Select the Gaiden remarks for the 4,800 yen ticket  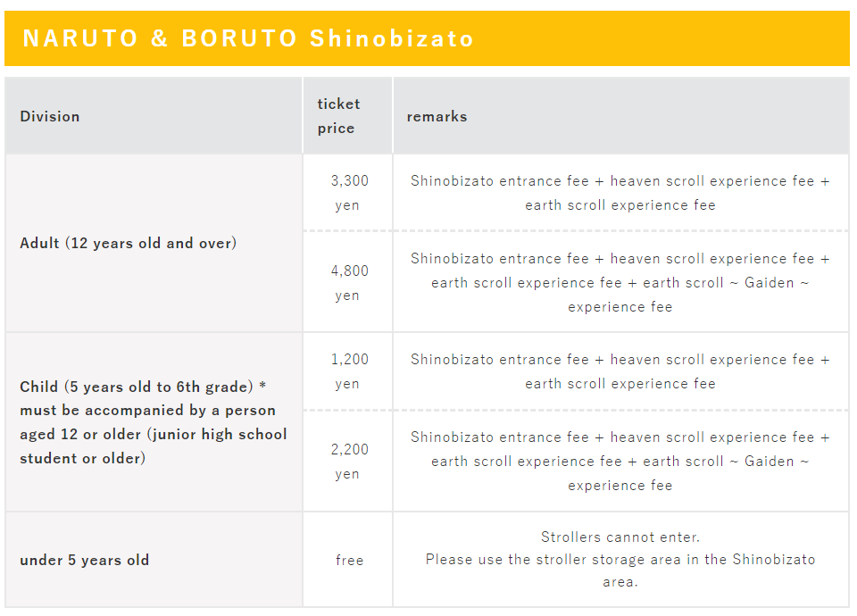pyautogui.click(x=620, y=282)
